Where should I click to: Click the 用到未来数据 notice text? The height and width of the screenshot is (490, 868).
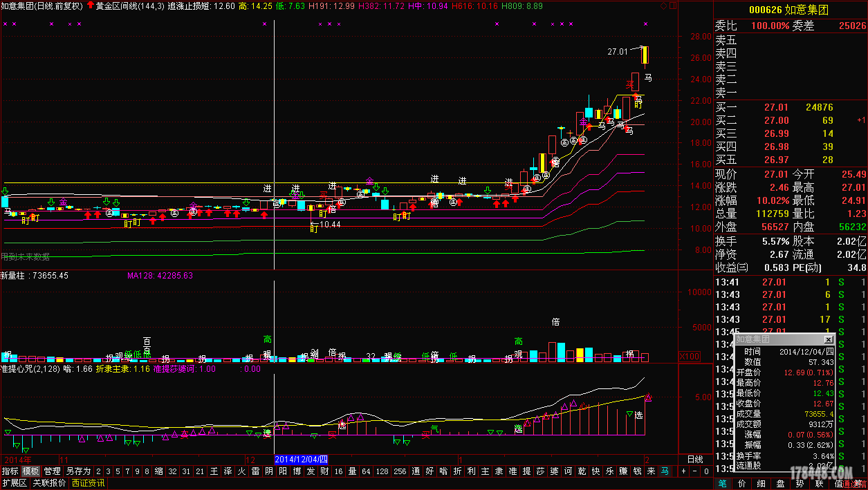[25, 256]
